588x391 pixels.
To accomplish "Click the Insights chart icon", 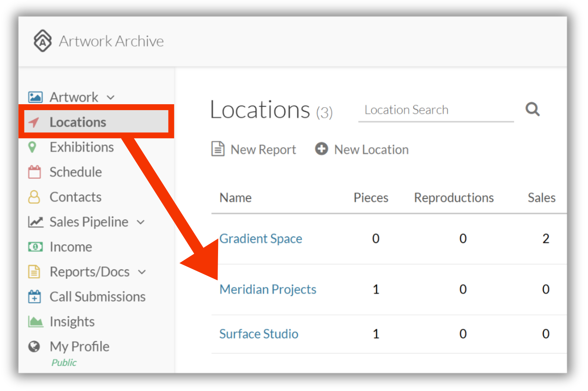I will (35, 322).
